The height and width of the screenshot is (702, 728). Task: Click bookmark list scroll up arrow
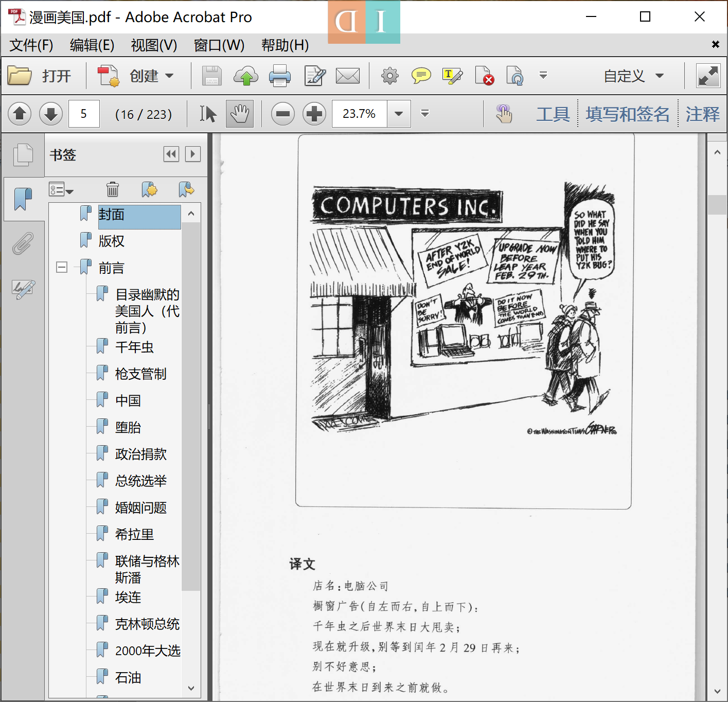click(x=191, y=213)
